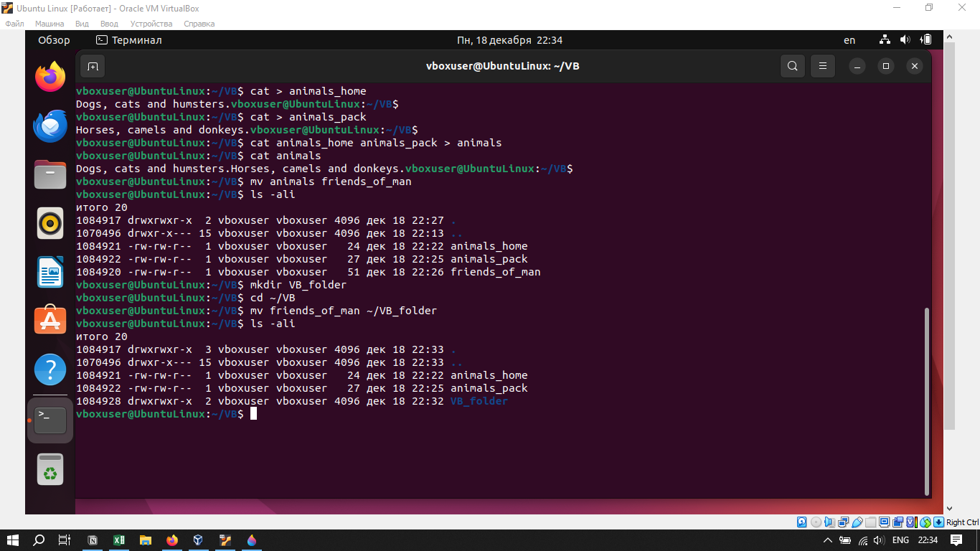
Task: Open the Файл menu in VirtualBox
Action: (14, 24)
